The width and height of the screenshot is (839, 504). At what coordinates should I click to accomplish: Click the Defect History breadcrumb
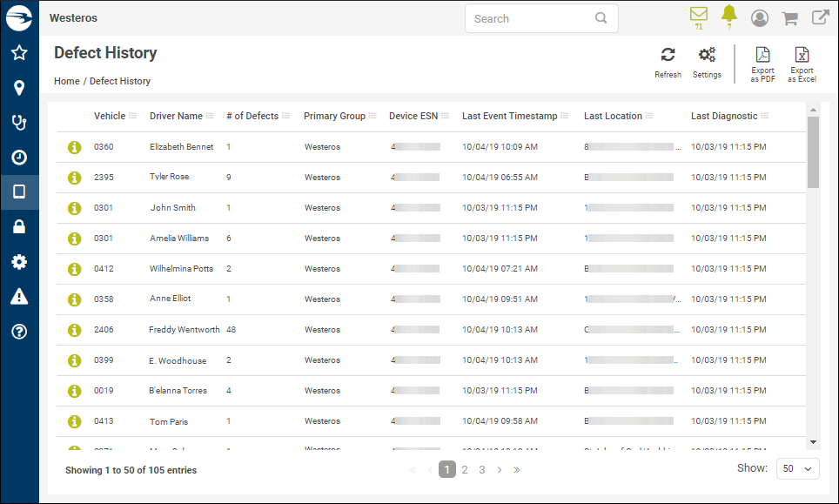tap(120, 81)
